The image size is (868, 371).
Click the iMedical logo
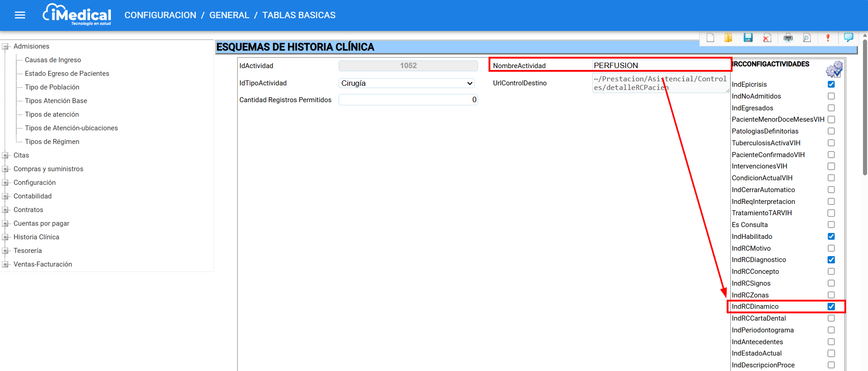pos(77,15)
